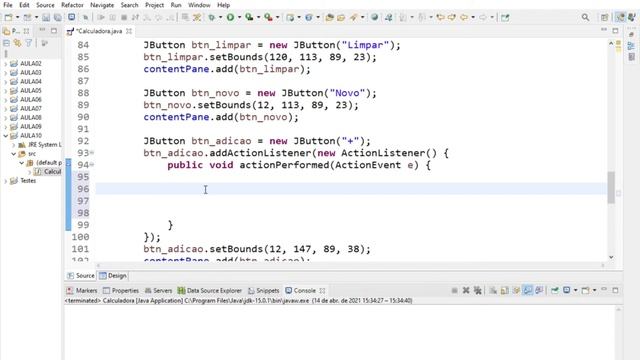This screenshot has width=640, height=360.
Task: Open the Properties view tab
Action: [121, 291]
